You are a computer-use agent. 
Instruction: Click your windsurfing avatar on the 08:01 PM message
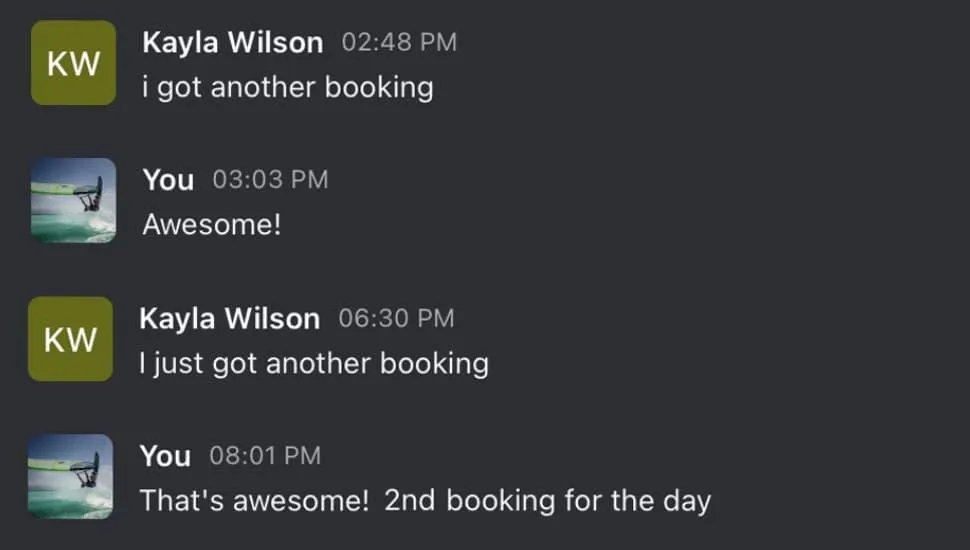pos(71,476)
